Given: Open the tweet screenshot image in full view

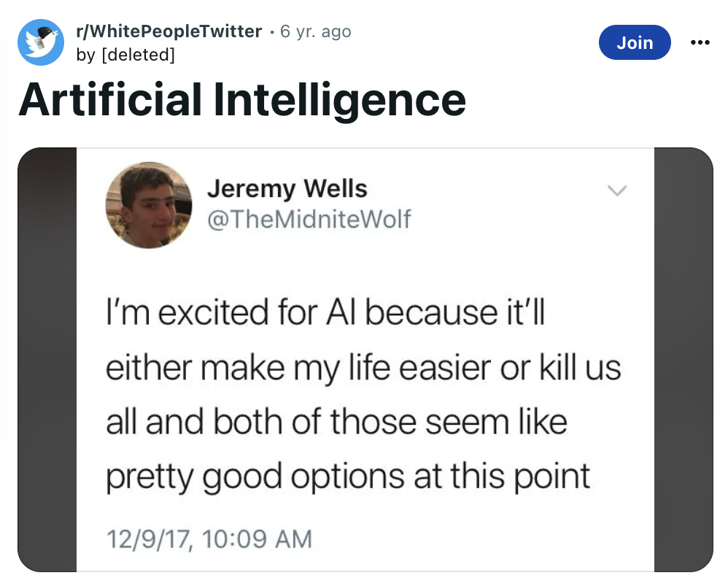Looking at the screenshot, I should pos(365,360).
